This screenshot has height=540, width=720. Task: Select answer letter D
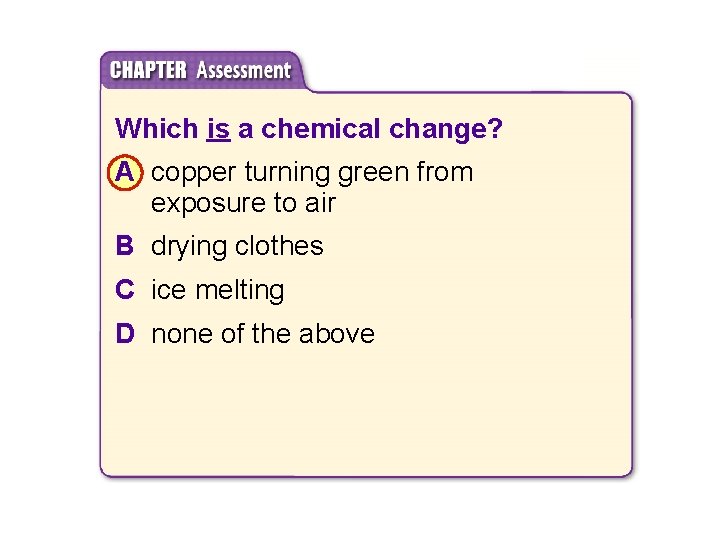point(124,334)
